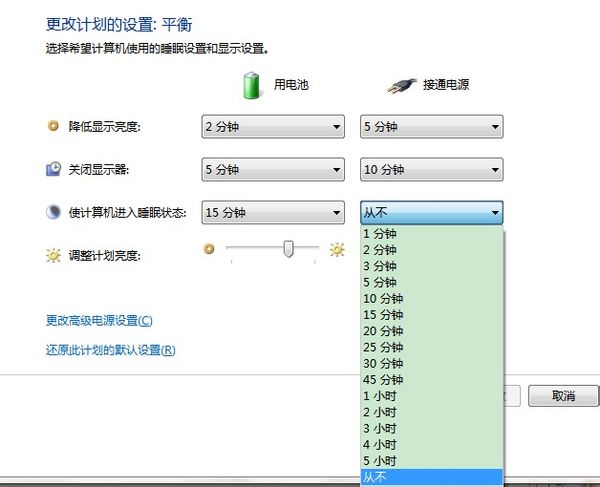Screen dimensions: 600x487
Task: Click the 调整计划亮度 label
Action: pos(104,255)
